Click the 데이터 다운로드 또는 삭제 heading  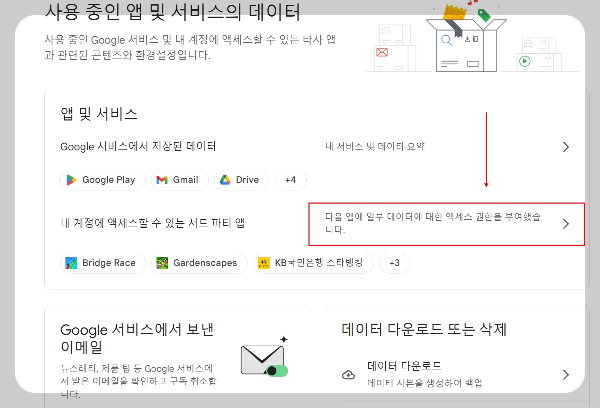pos(424,329)
